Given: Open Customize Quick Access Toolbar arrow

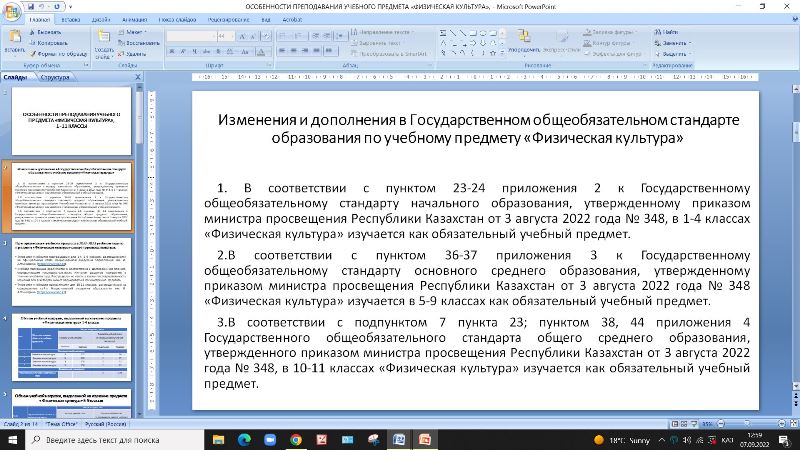Looking at the screenshot, I should tap(70, 7).
